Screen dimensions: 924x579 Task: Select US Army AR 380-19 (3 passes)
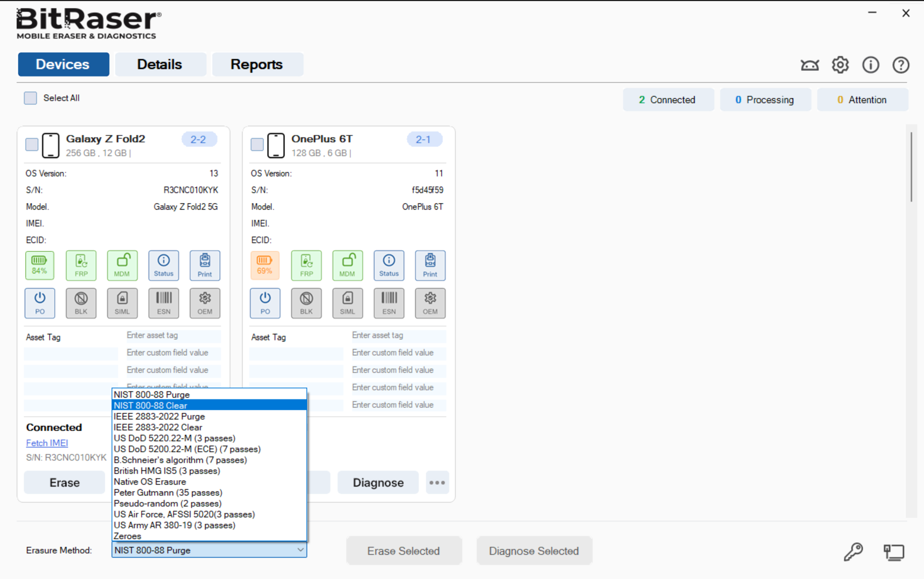pyautogui.click(x=209, y=525)
